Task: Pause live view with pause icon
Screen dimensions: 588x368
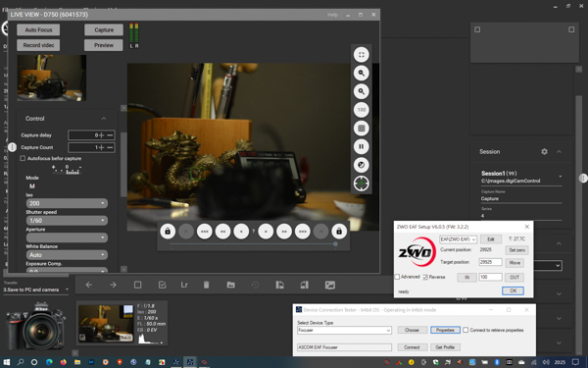Action: coord(361,146)
